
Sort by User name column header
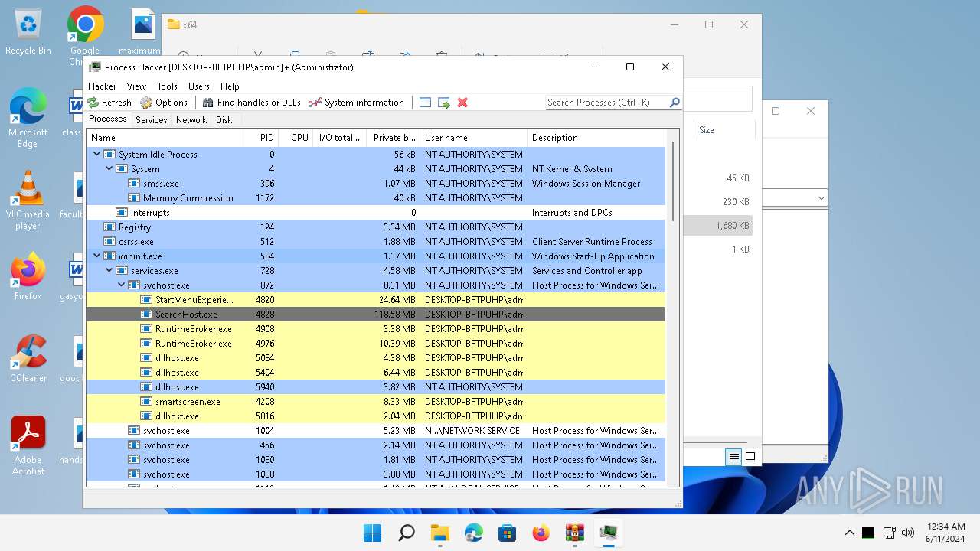pyautogui.click(x=474, y=138)
